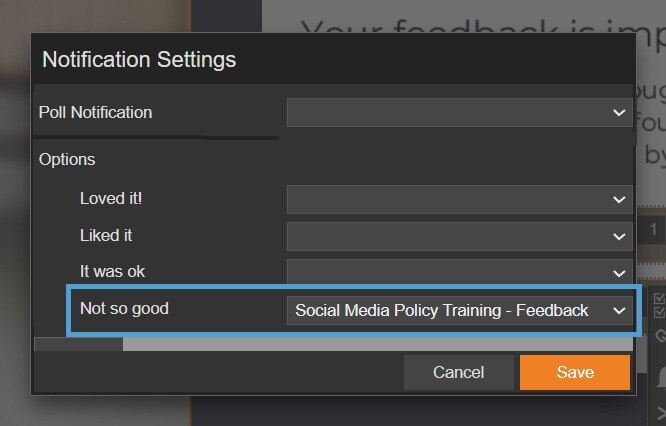
Task: Select the Liked it option label
Action: pyautogui.click(x=106, y=235)
